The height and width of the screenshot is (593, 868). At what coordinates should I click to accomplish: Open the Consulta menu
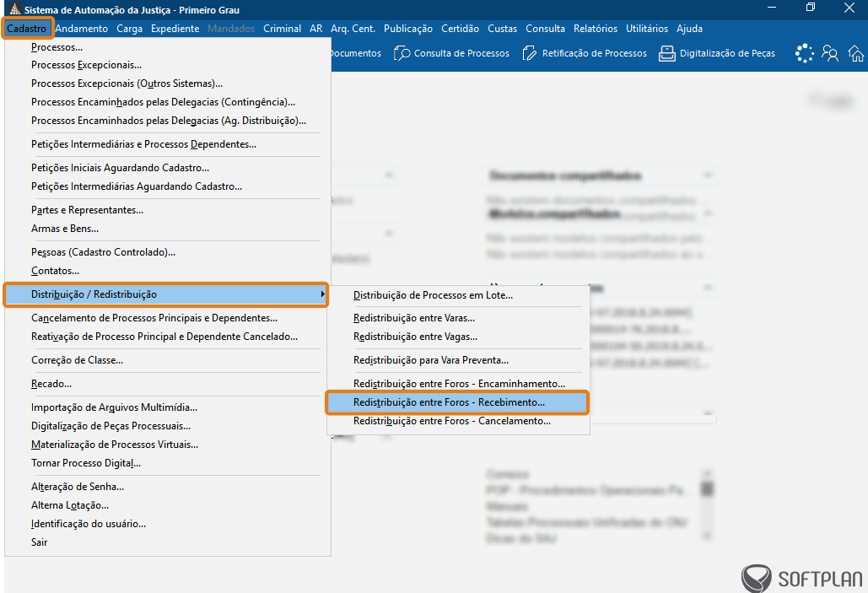[545, 28]
